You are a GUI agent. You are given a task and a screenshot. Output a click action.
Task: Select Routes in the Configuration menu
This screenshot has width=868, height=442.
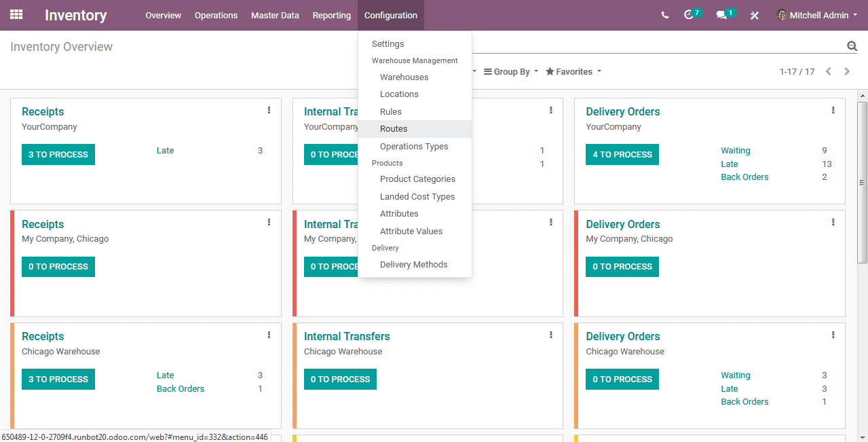pos(415,128)
